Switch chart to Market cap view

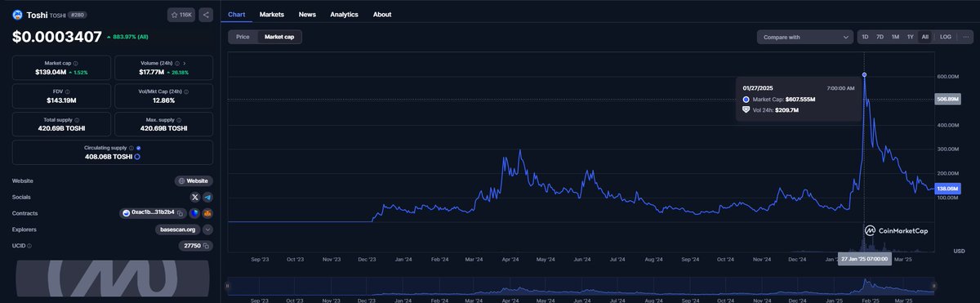[x=279, y=37]
